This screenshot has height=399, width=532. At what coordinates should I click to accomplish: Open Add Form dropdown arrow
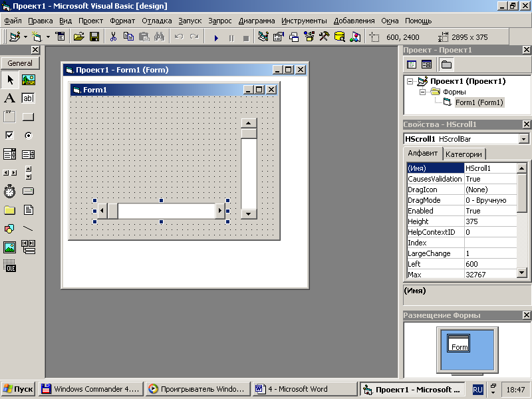pyautogui.click(x=48, y=37)
